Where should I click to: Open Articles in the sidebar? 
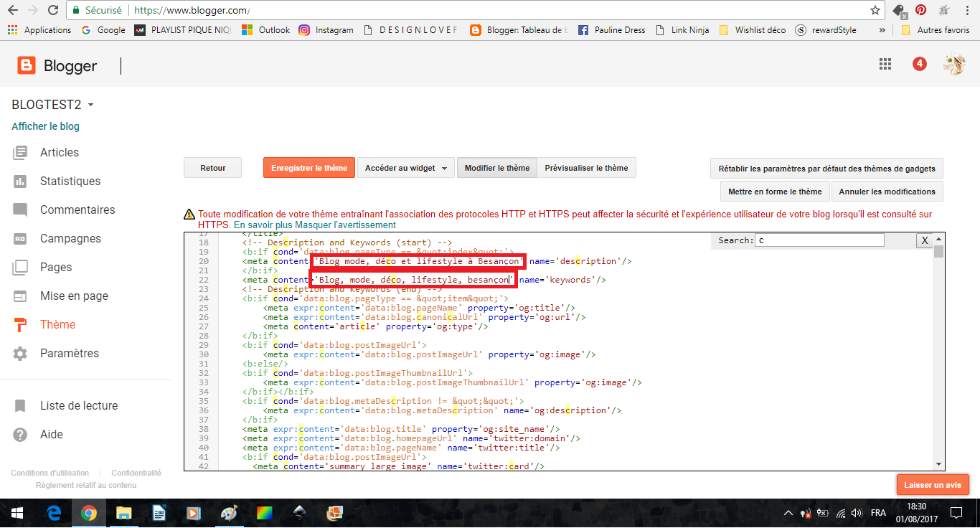tap(60, 152)
